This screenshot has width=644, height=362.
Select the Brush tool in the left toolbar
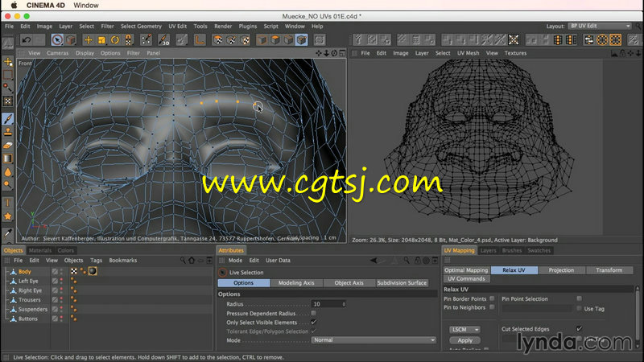(8, 117)
